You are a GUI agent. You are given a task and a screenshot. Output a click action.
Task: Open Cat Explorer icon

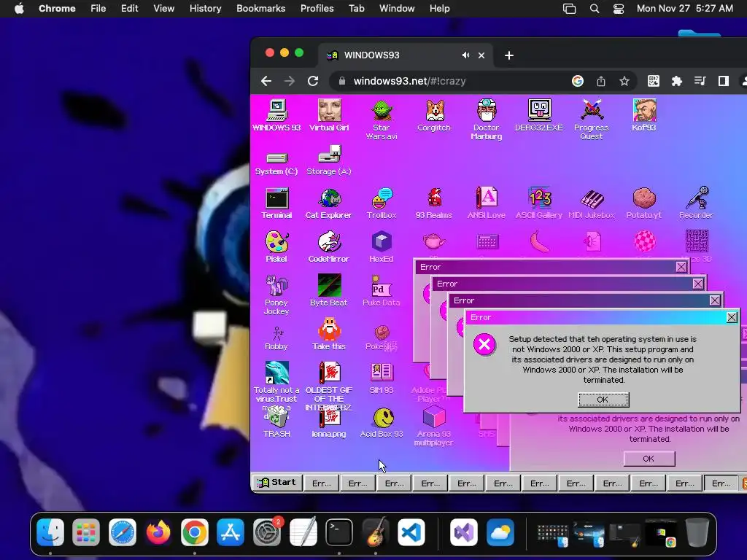tap(329, 203)
